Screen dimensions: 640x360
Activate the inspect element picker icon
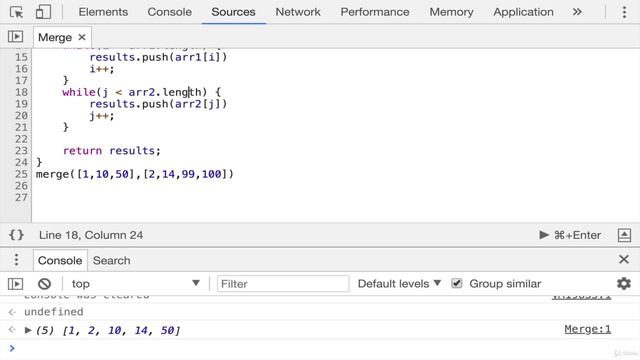tap(16, 12)
